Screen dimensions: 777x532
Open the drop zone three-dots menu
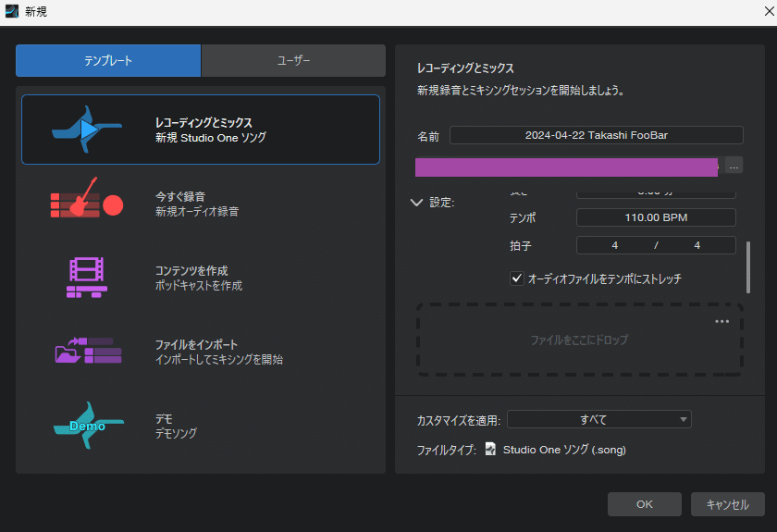pos(722,322)
